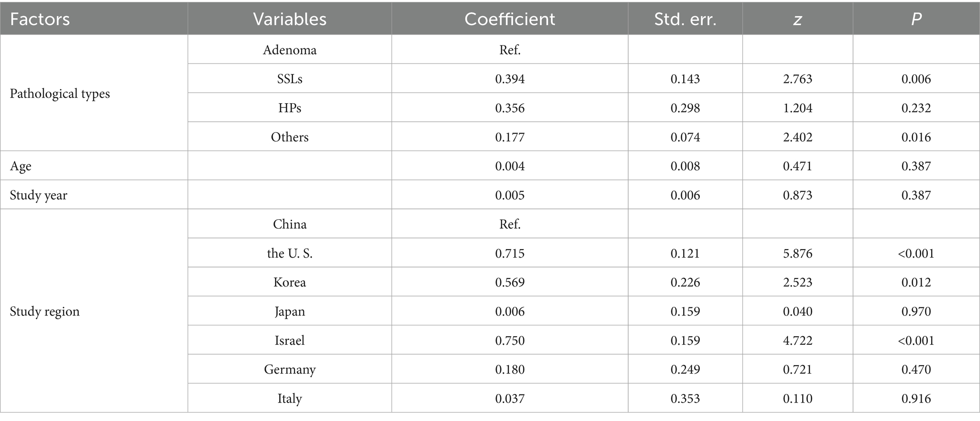
Task: Click the Germany variable cell
Action: coord(290,369)
